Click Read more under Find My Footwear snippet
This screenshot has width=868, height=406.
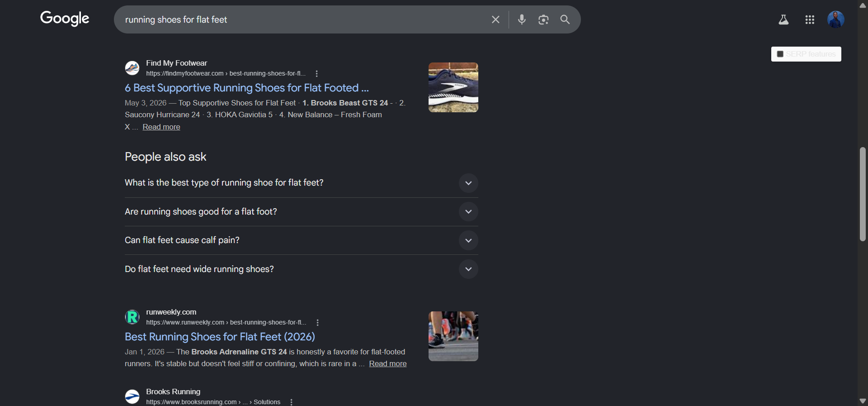click(x=161, y=127)
